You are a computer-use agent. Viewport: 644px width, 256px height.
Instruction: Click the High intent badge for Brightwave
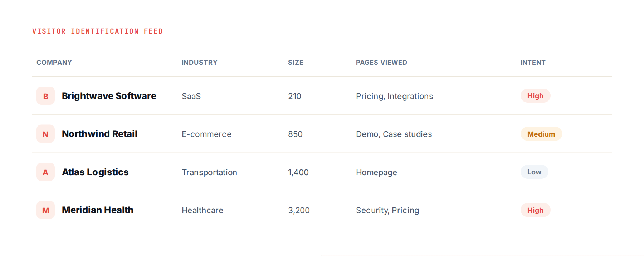coord(535,96)
